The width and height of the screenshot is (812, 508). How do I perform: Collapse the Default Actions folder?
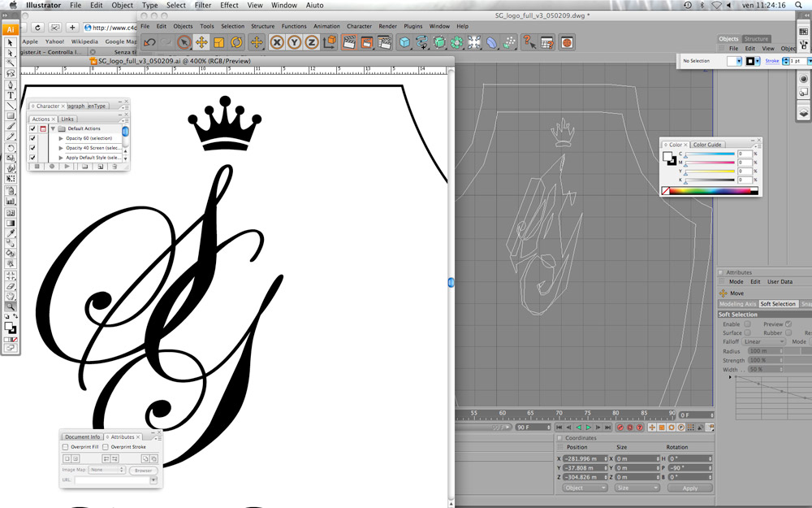[53, 128]
